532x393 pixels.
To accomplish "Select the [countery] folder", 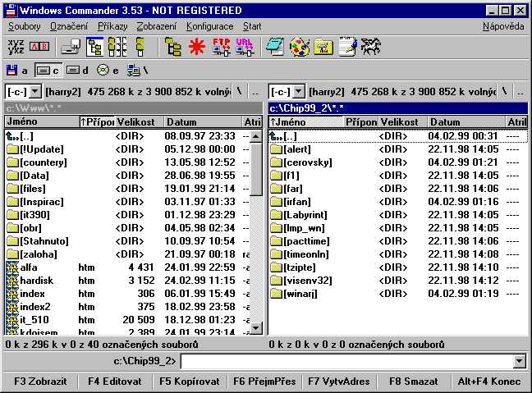I will click(x=128, y=162).
